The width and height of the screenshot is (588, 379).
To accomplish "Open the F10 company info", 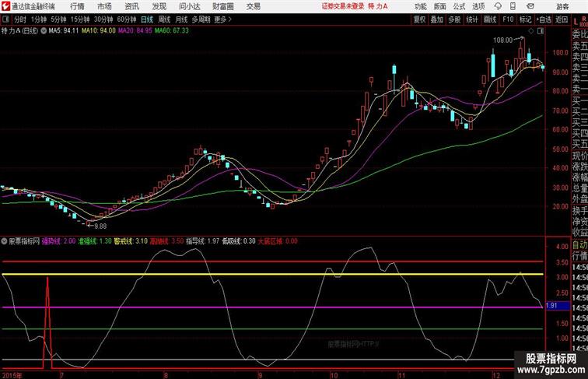I will coord(508,19).
